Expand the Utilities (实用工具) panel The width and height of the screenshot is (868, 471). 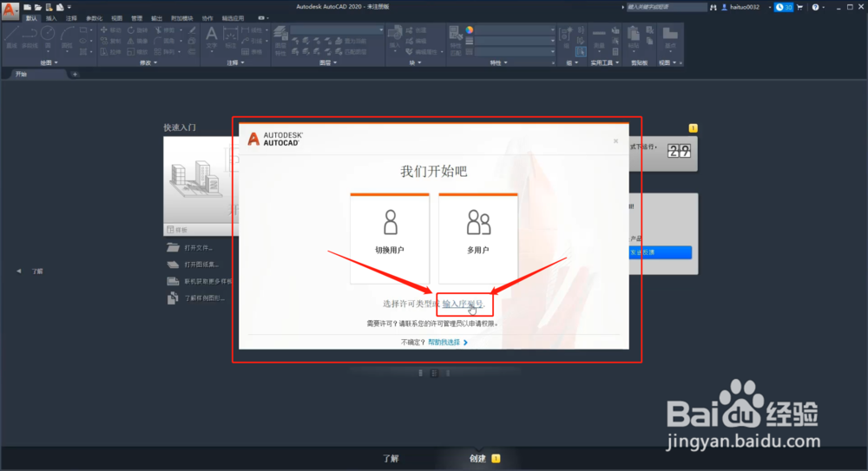(604, 62)
